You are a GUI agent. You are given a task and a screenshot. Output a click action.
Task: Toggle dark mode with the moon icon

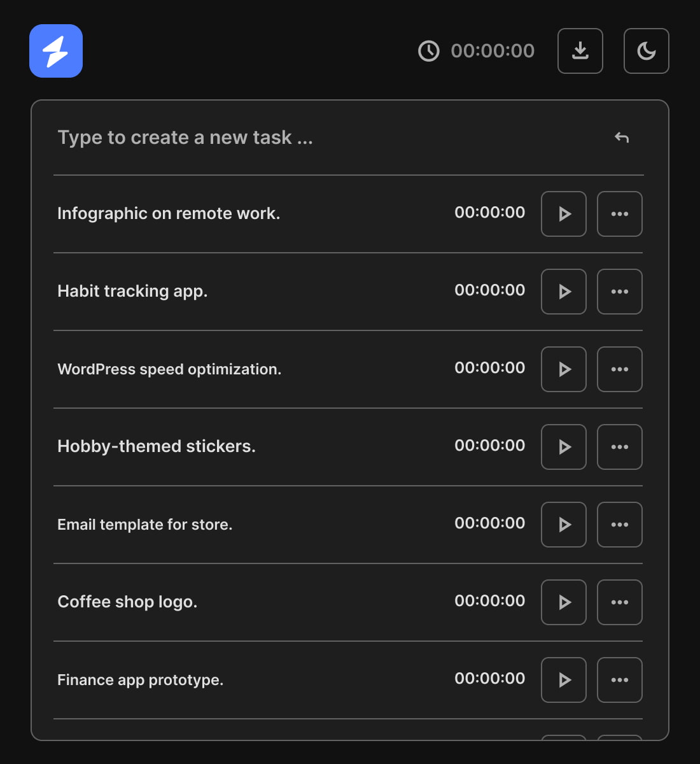[x=646, y=51]
